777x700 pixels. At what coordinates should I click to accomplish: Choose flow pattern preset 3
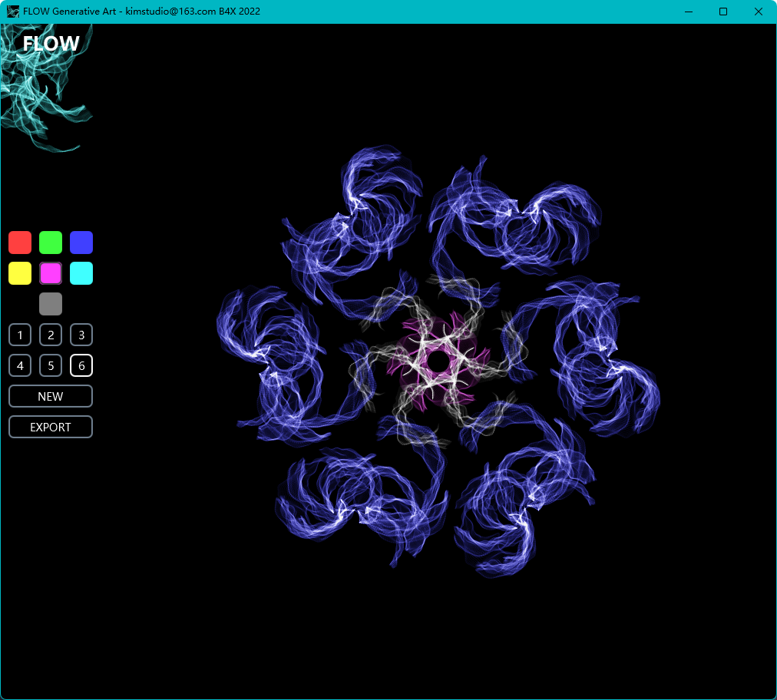(81, 335)
